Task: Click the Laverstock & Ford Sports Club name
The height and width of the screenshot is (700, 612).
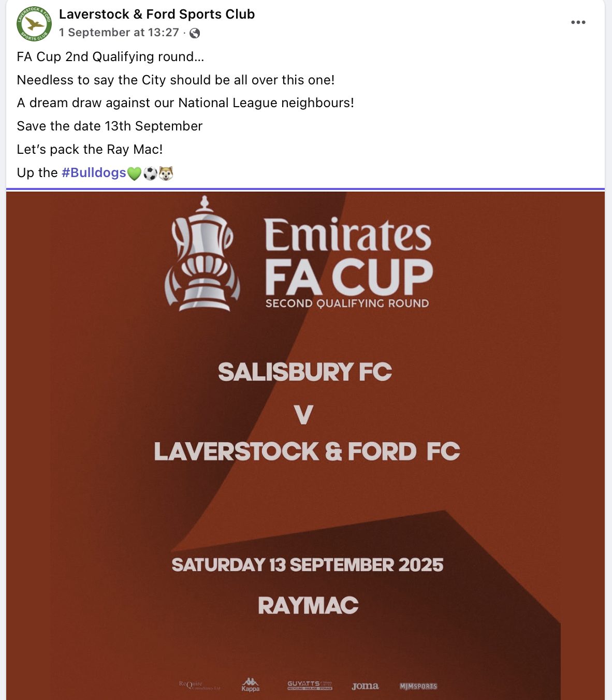Action: coord(156,14)
